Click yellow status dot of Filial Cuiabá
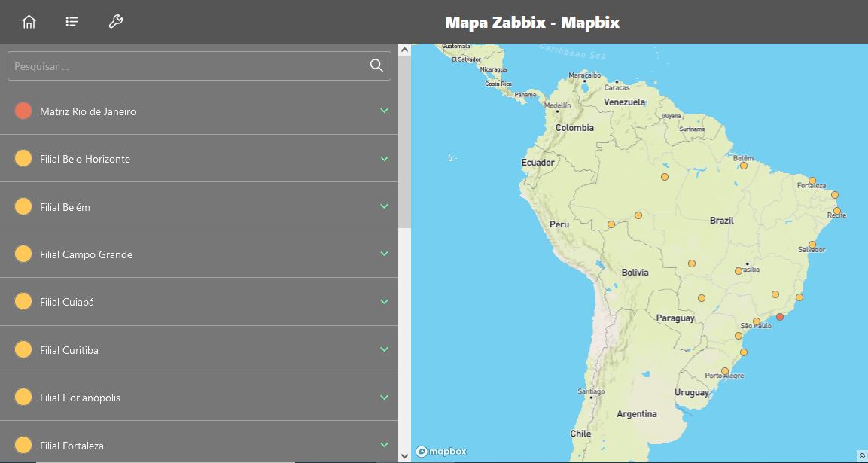Viewport: 868px width, 463px height. pyautogui.click(x=23, y=302)
